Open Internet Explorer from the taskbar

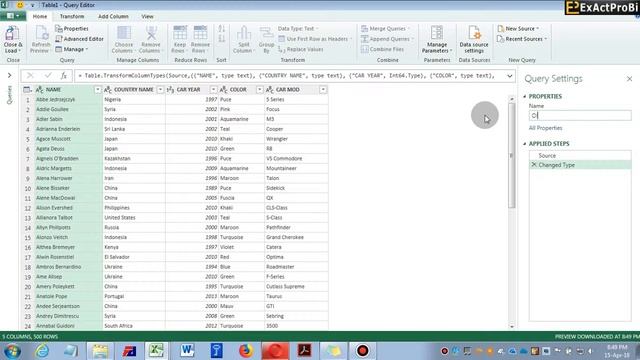(x=42, y=351)
